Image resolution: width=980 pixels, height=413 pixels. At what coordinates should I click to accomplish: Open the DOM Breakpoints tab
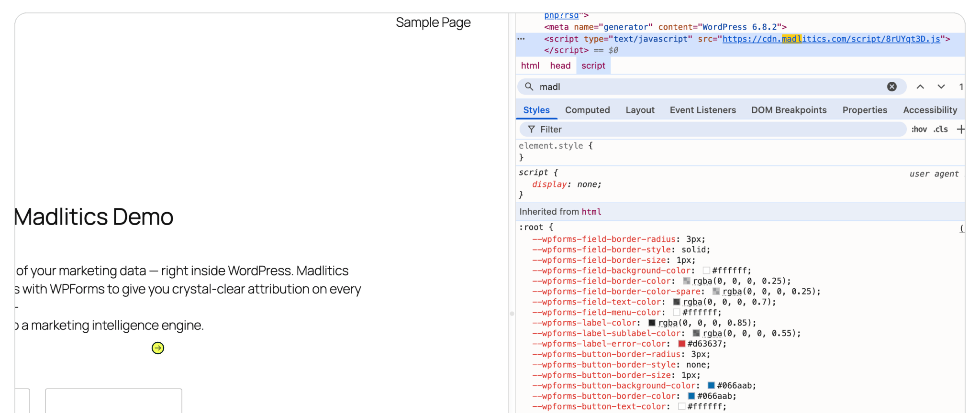[789, 110]
